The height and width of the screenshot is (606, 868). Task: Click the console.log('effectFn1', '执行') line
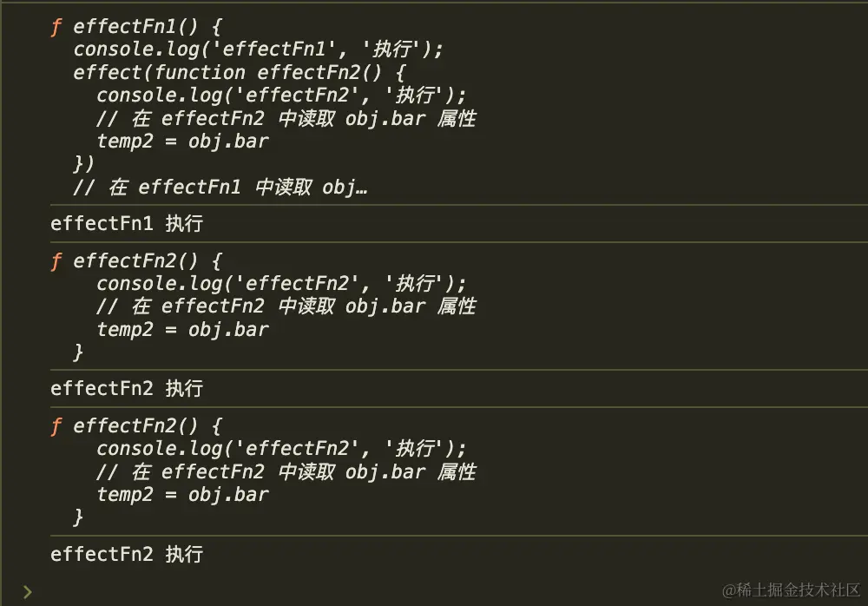pyautogui.click(x=252, y=49)
